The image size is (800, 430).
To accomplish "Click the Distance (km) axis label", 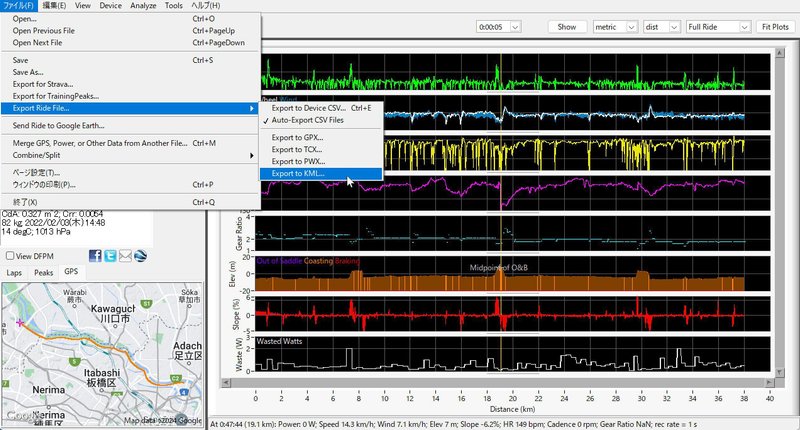I will coord(512,409).
